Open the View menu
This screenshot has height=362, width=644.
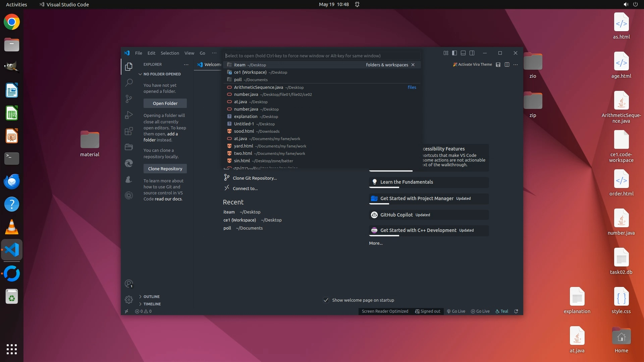point(189,53)
